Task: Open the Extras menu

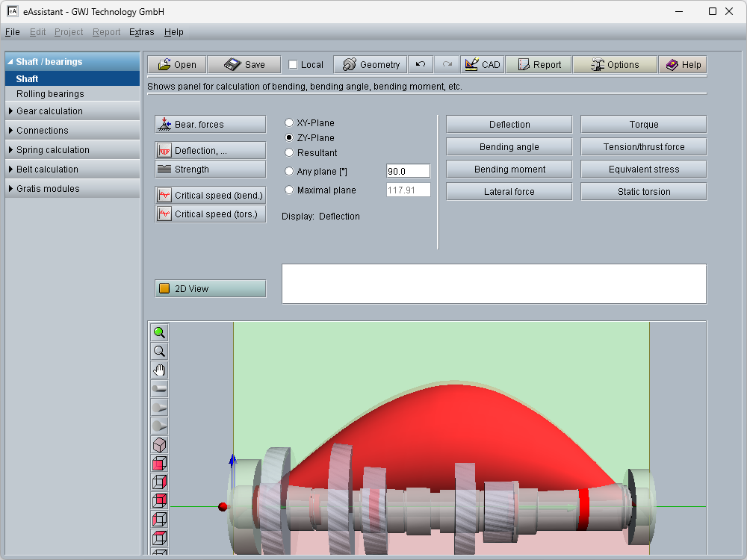Action: [141, 32]
